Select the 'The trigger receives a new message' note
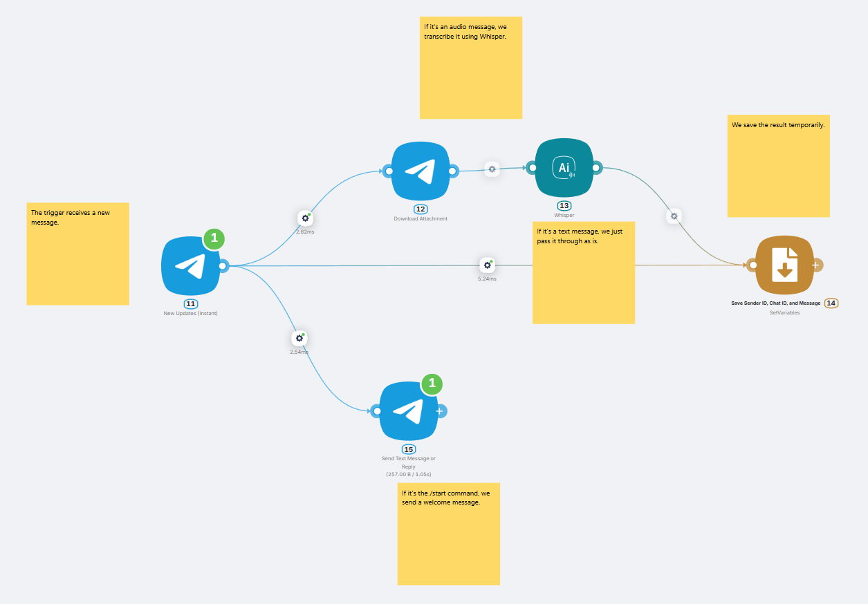The image size is (868, 604). tap(77, 254)
